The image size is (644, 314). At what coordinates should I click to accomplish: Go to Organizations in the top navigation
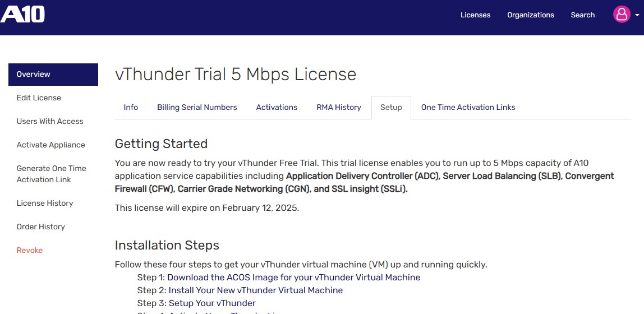point(530,15)
